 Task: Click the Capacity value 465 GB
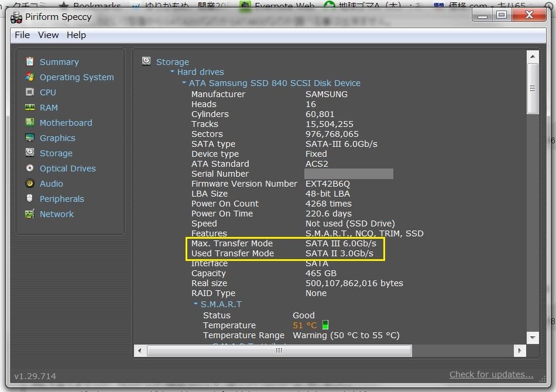tap(321, 273)
